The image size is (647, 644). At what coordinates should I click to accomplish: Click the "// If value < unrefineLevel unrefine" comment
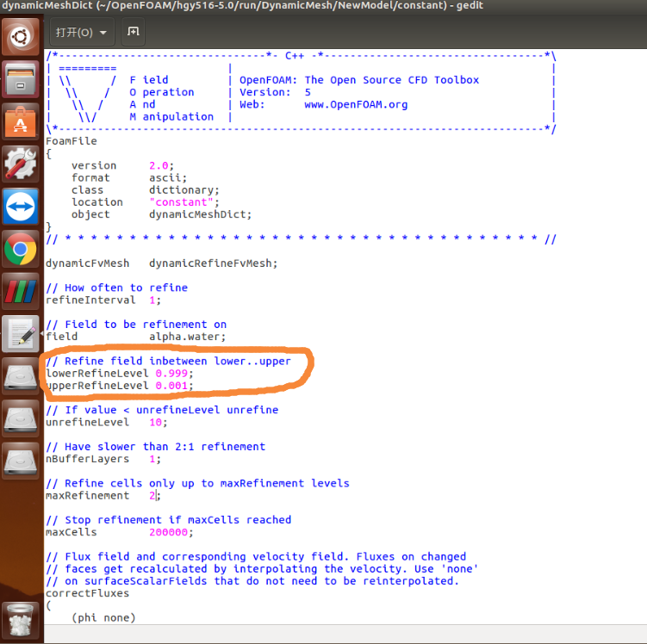coord(162,410)
